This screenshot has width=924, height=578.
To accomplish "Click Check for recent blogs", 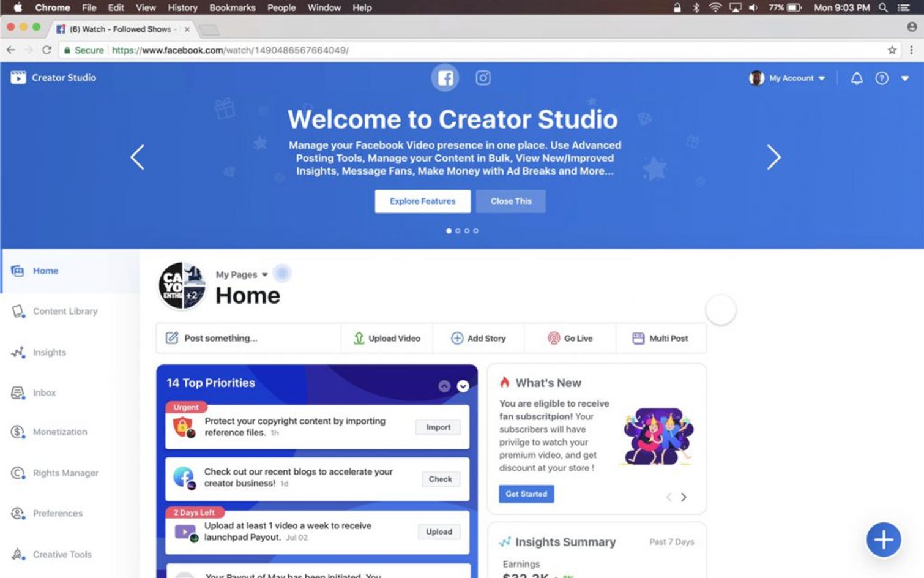I will tap(441, 479).
